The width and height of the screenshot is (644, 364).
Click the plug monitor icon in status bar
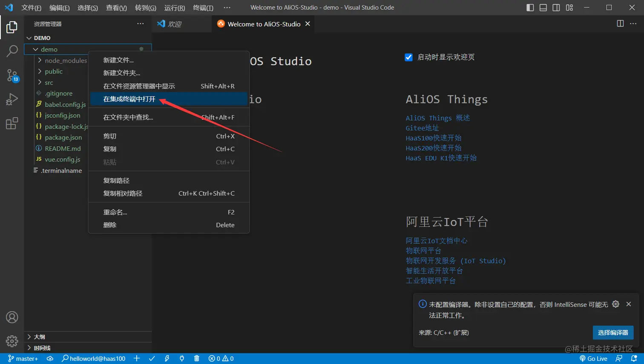click(182, 358)
